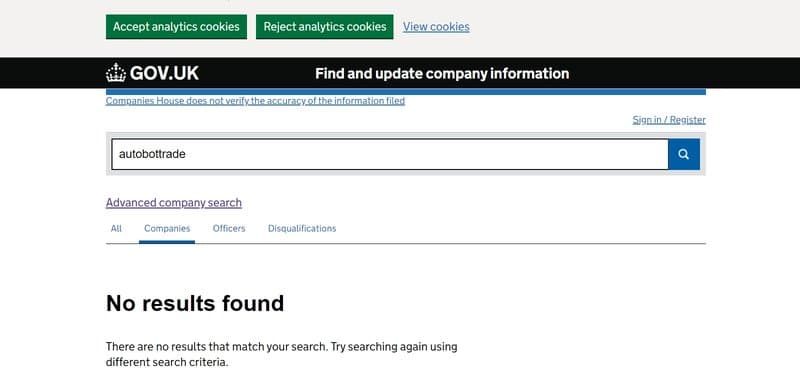Focus the company search input field
The width and height of the screenshot is (800, 384).
coord(390,154)
